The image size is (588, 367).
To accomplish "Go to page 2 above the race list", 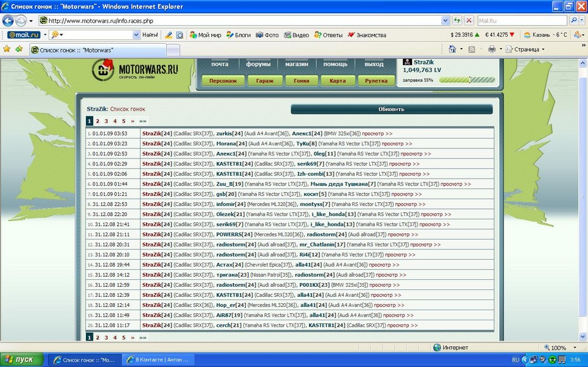I will [x=97, y=121].
